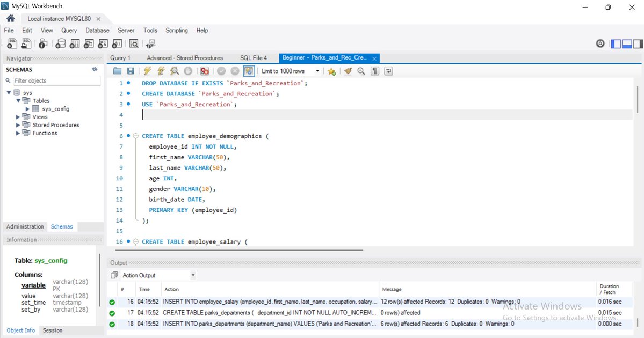Image resolution: width=644 pixels, height=338 pixels.
Task: Click the Filter objects search field
Action: coord(57,81)
